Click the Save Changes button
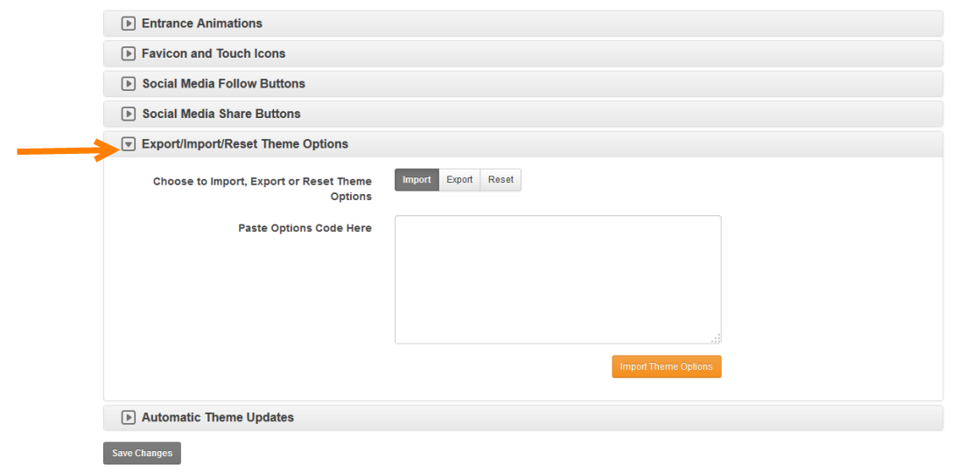 tap(142, 454)
